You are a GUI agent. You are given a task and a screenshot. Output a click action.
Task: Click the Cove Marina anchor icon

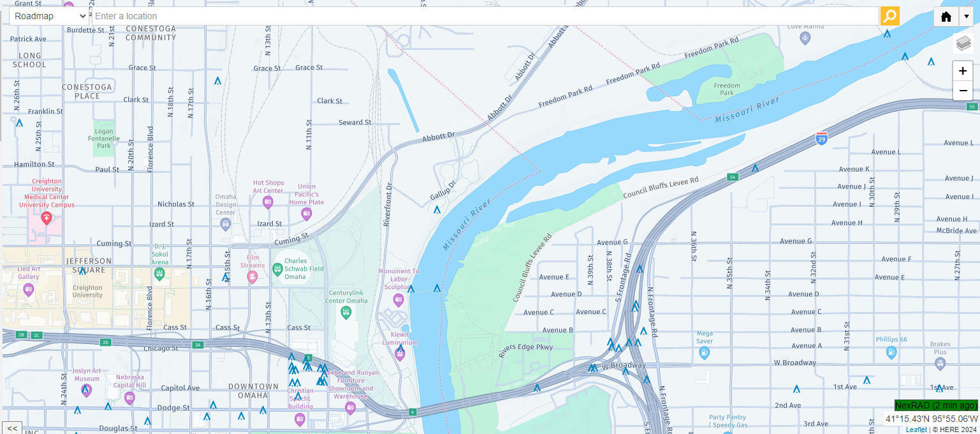tap(805, 38)
